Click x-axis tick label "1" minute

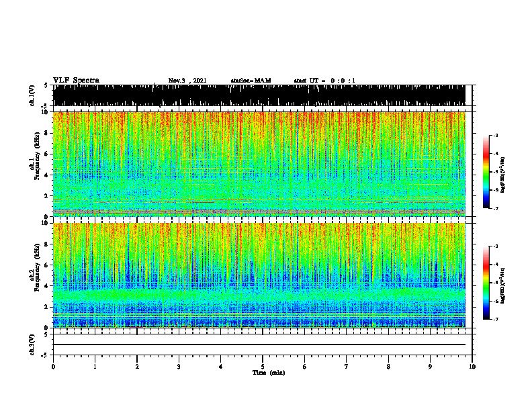tap(95, 367)
